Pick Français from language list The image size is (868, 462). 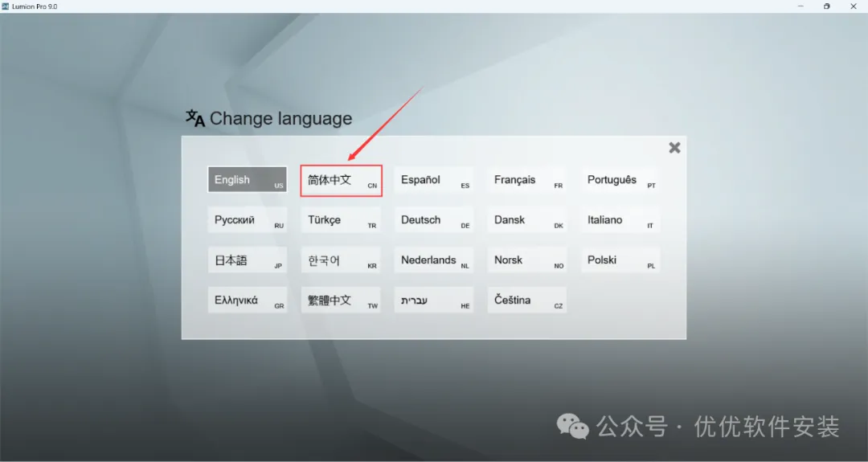526,180
